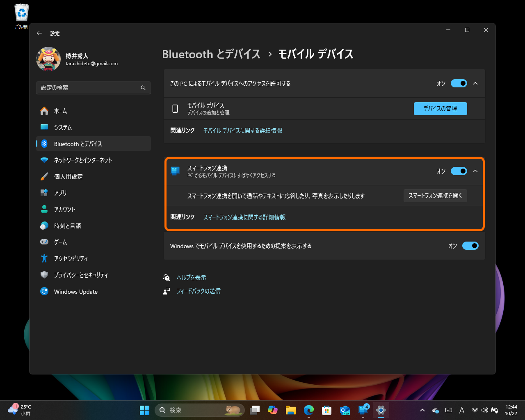The width and height of the screenshot is (525, 420).
Task: Launch Copilot from the taskbar
Action: click(273, 410)
